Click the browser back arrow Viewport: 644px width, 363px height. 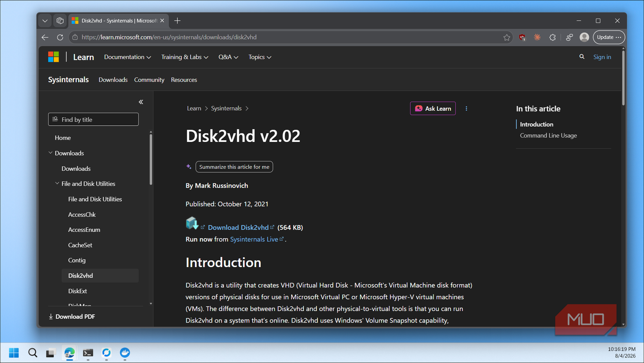point(45,37)
